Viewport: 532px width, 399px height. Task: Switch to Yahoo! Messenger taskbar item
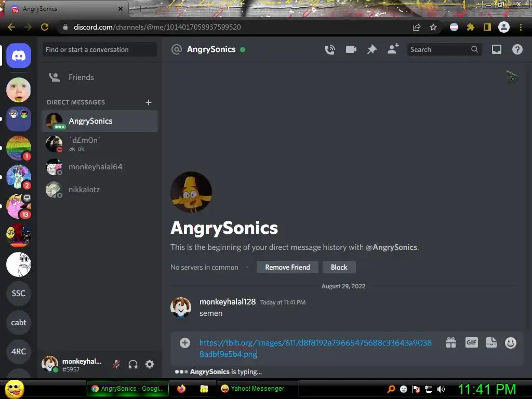pyautogui.click(x=257, y=389)
